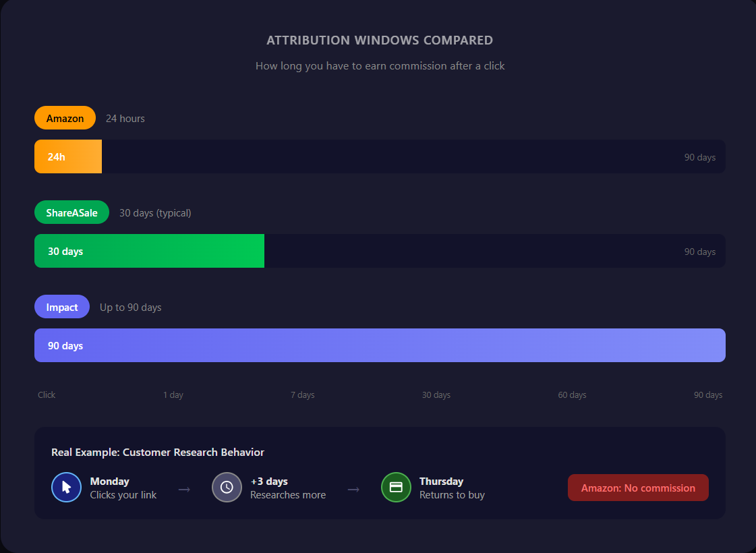Click the arrow icon before Thursday step
Image resolution: width=756 pixels, height=553 pixels.
353,490
